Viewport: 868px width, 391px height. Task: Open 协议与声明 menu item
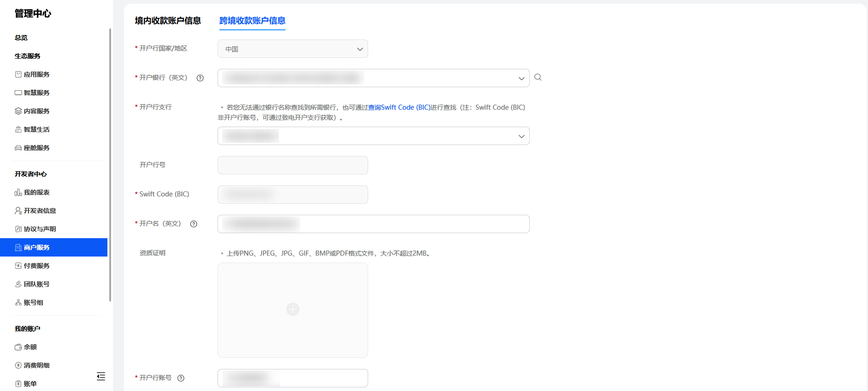pos(40,229)
